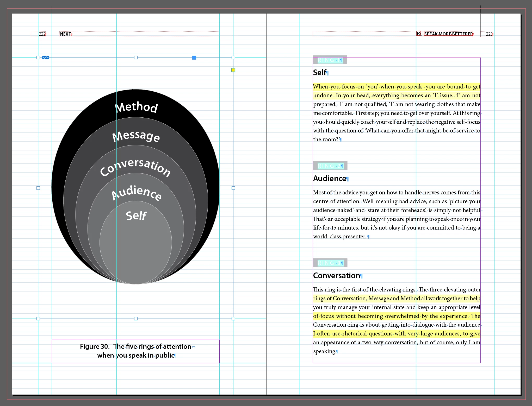Screen dimensions: 532x406
Task: Click the page number 222 frame
Action: pos(42,34)
